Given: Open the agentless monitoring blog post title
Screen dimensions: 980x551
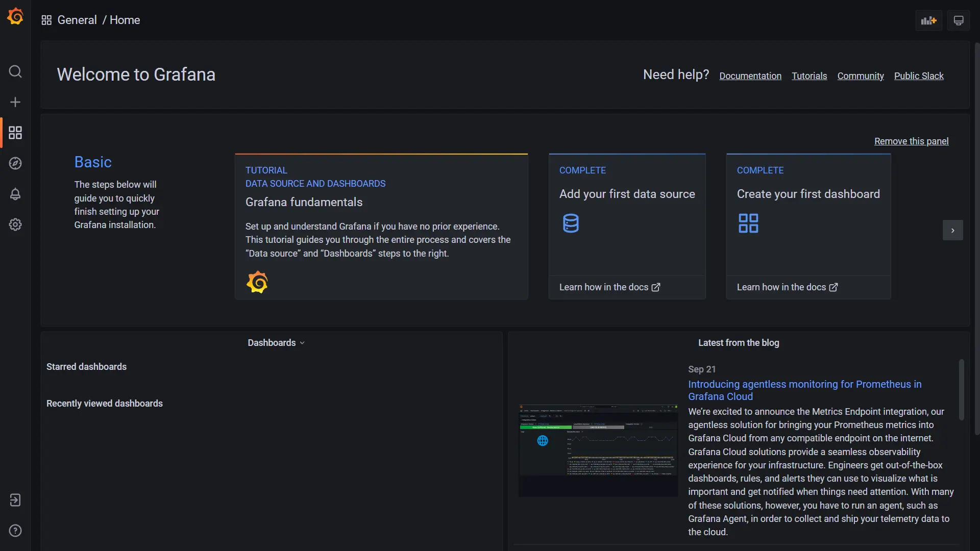Looking at the screenshot, I should coord(804,390).
